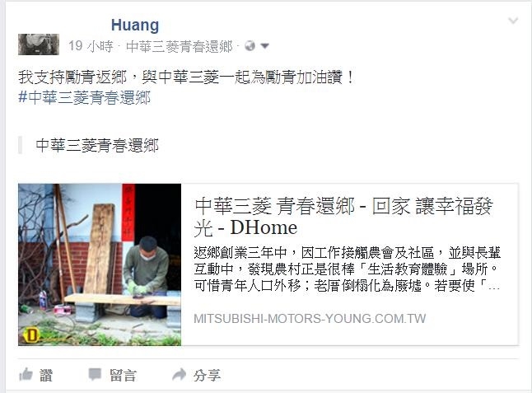This screenshot has width=532, height=393.
Task: Open the article title 中華三菱 青春還鄉 - 回家 讓幸福發光
Action: (x=343, y=217)
